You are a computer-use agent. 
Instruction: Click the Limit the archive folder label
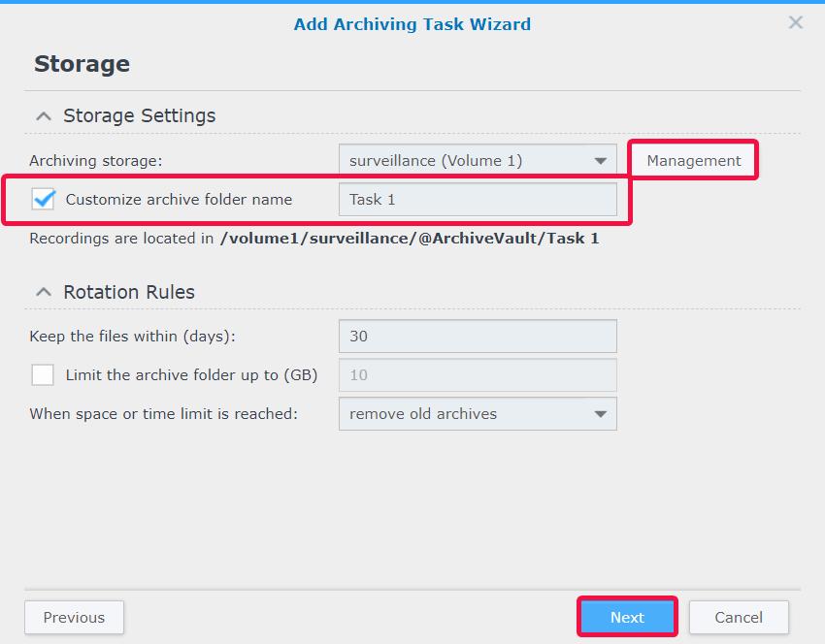pyautogui.click(x=191, y=374)
